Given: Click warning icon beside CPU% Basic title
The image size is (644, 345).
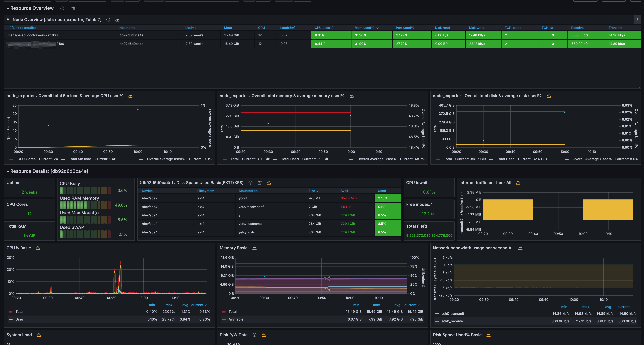Looking at the screenshot, I should pos(38,248).
